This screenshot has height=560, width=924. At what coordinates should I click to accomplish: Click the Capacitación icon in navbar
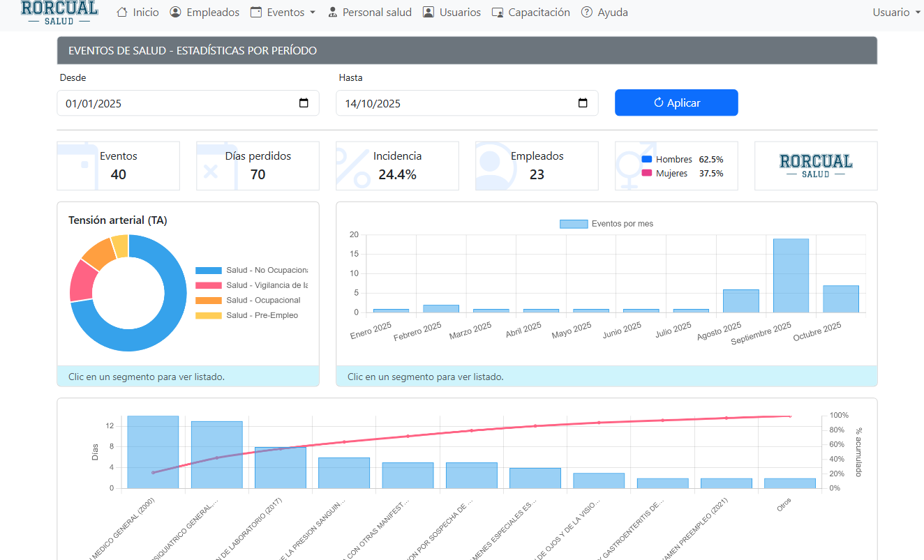(498, 13)
